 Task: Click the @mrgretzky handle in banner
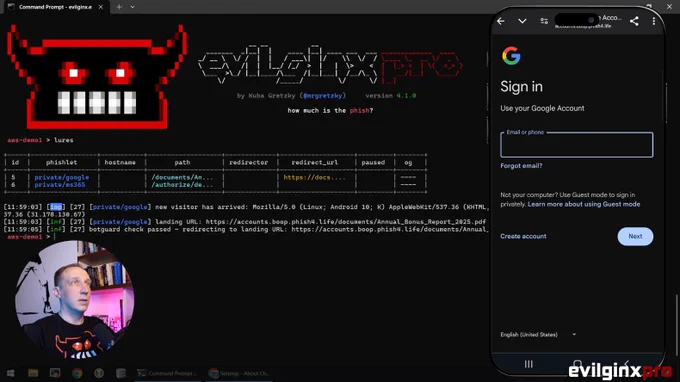click(323, 96)
